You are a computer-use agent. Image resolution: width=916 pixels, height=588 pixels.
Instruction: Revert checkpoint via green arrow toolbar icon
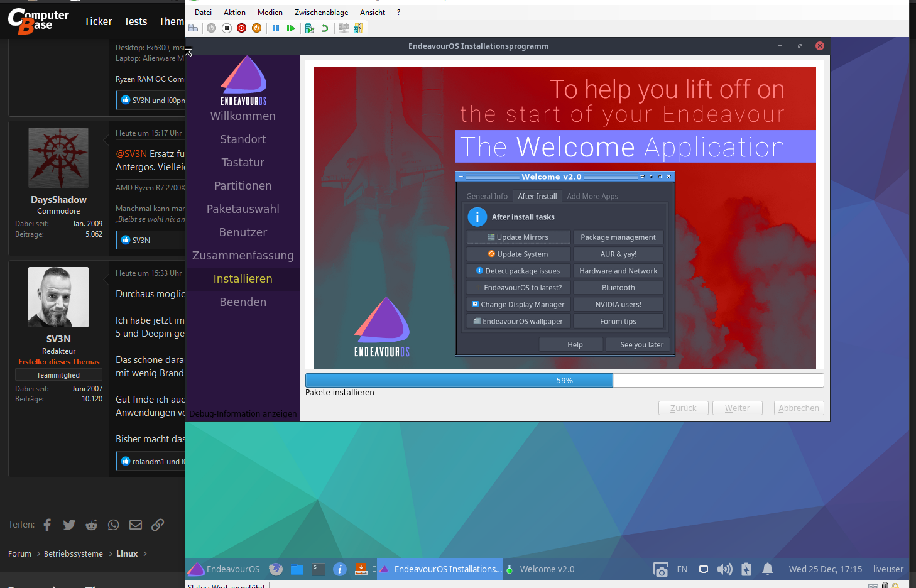(325, 28)
